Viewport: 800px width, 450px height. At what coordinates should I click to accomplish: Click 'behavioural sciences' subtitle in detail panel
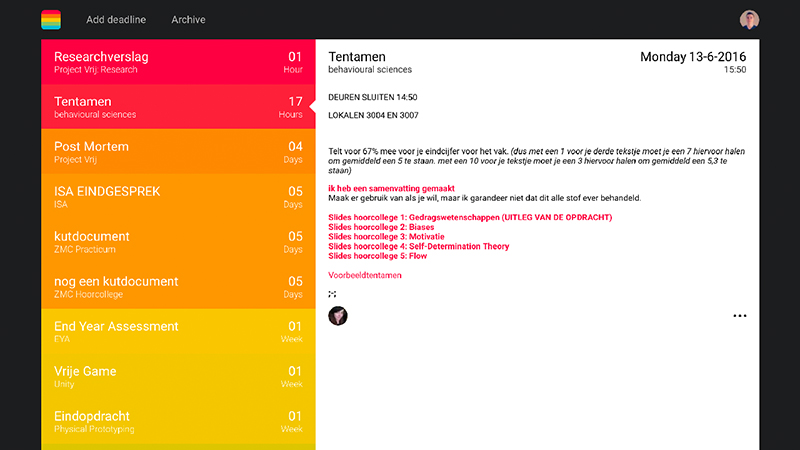point(370,70)
